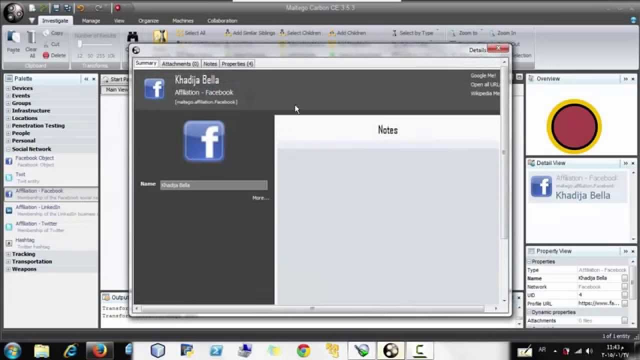
Task: Open the Investigate ribbon tab
Action: (55, 21)
